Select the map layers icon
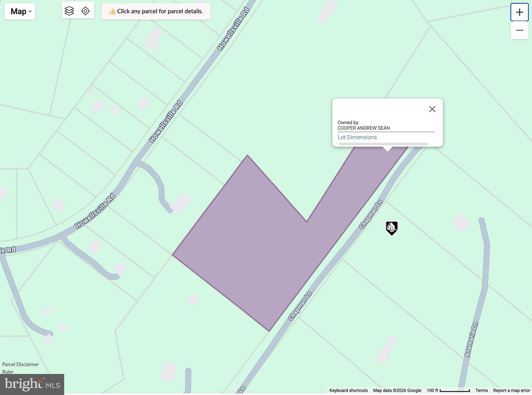 click(69, 11)
